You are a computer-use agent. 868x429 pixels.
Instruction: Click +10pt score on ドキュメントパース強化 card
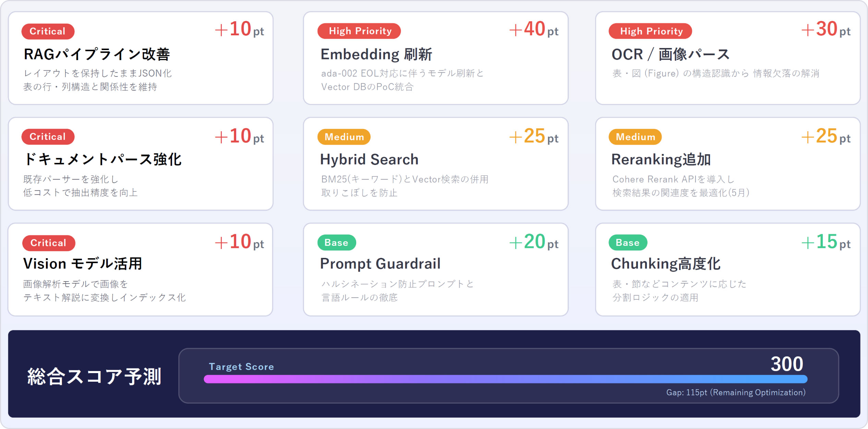[239, 136]
